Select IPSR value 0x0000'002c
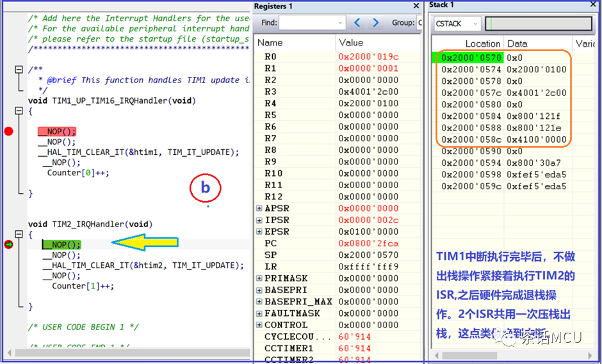 coord(369,220)
